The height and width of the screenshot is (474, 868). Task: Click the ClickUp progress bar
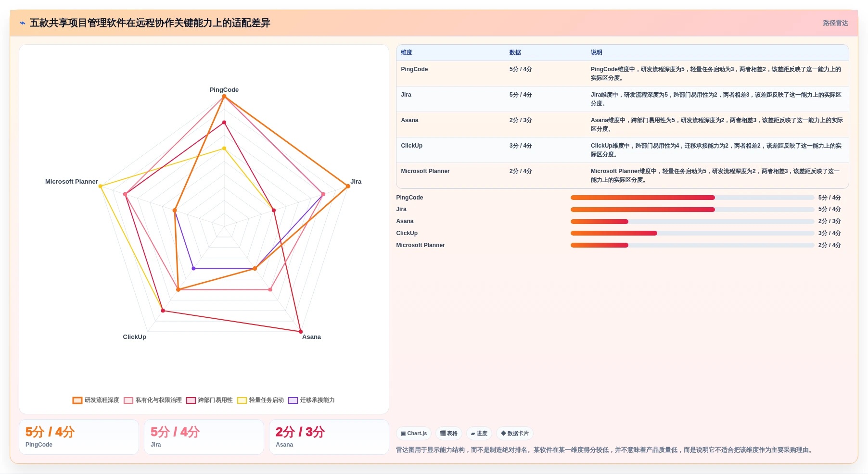tap(692, 233)
